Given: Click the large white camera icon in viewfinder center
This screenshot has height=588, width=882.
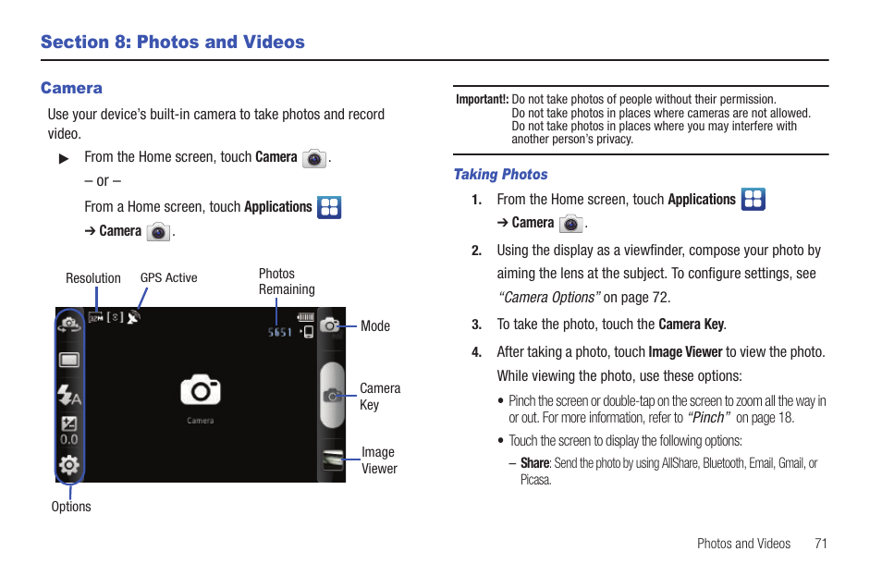Looking at the screenshot, I should click(201, 389).
